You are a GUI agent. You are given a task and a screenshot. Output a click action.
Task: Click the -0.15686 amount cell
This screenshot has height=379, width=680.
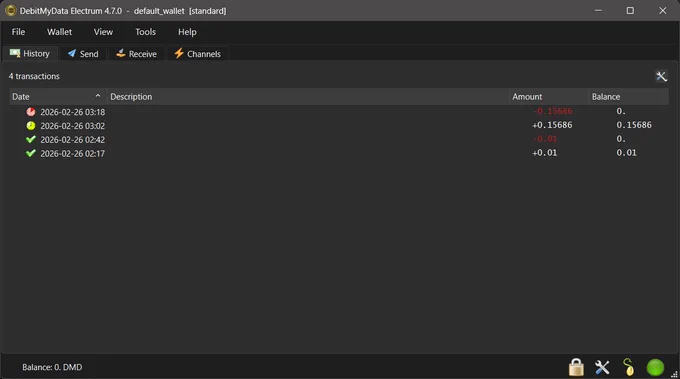click(552, 111)
